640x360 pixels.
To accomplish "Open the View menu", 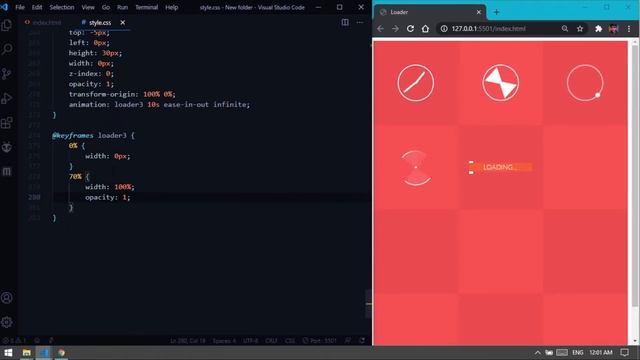I will 88,7.
